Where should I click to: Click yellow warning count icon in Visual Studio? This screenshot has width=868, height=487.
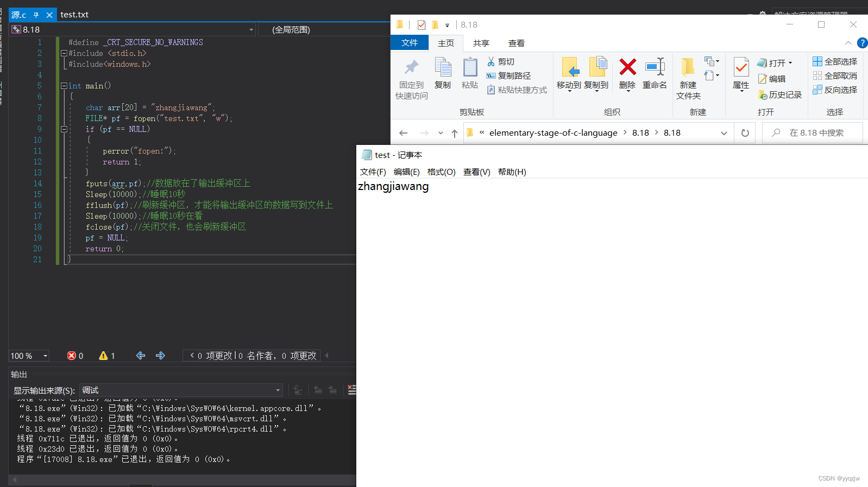click(103, 356)
